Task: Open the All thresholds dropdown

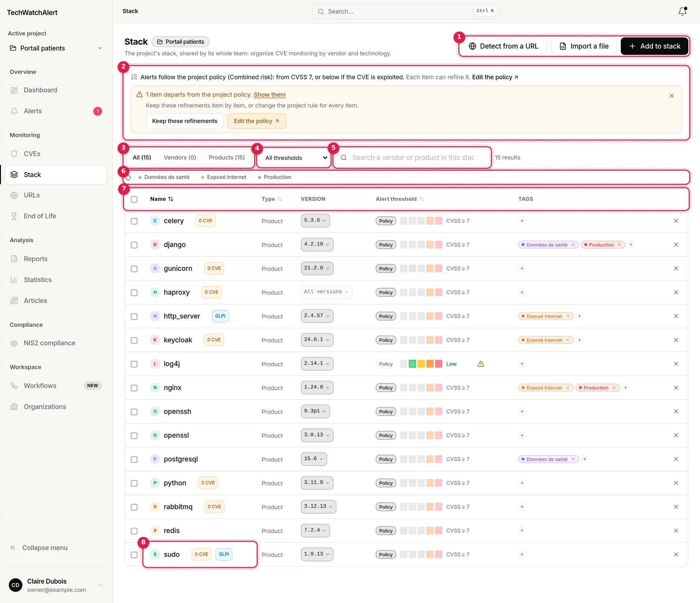Action: coord(294,158)
